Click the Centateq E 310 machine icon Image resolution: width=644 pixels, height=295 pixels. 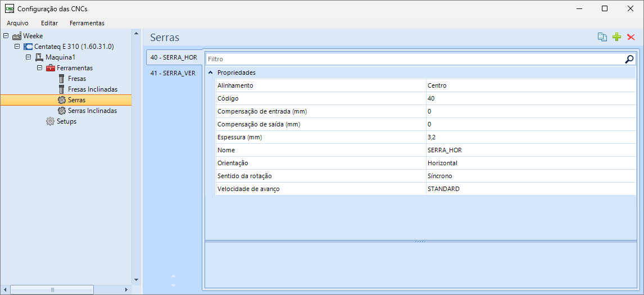point(28,47)
